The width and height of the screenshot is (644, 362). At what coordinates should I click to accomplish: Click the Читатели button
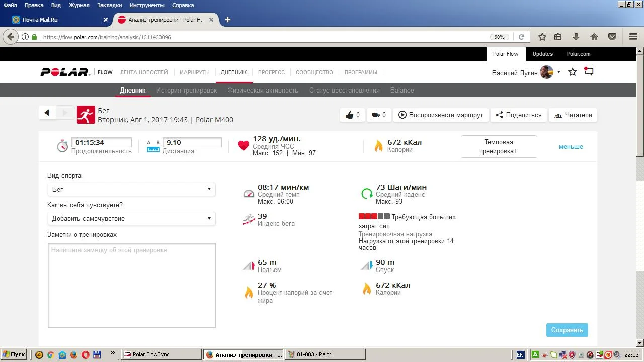[573, 115]
